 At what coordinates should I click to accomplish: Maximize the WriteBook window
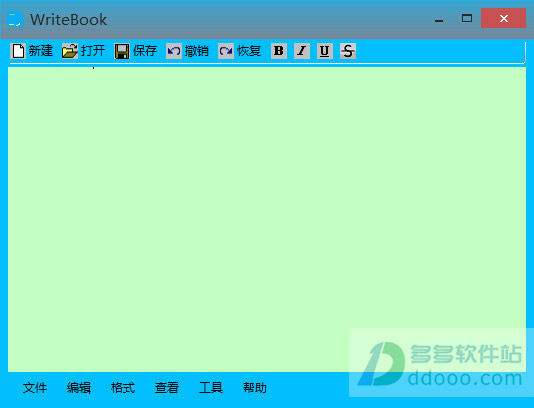click(467, 18)
